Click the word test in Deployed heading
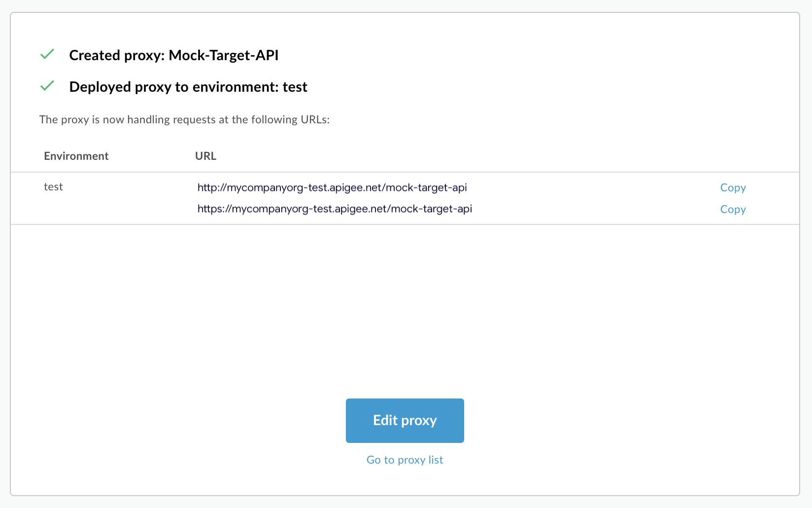 [295, 87]
